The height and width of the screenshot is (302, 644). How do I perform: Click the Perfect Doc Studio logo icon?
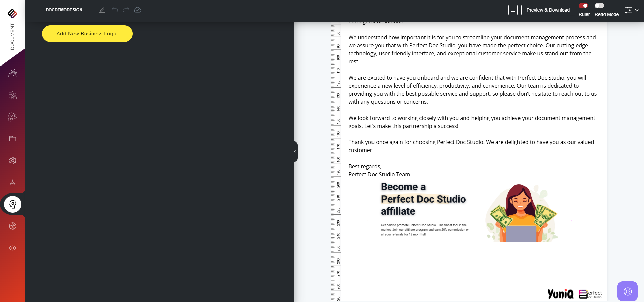coord(12,13)
